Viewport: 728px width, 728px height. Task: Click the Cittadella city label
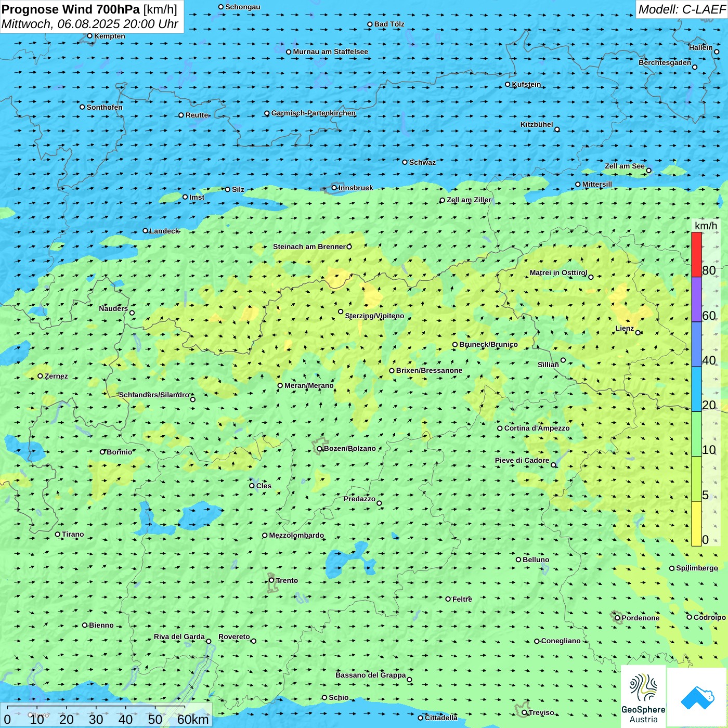(x=441, y=718)
